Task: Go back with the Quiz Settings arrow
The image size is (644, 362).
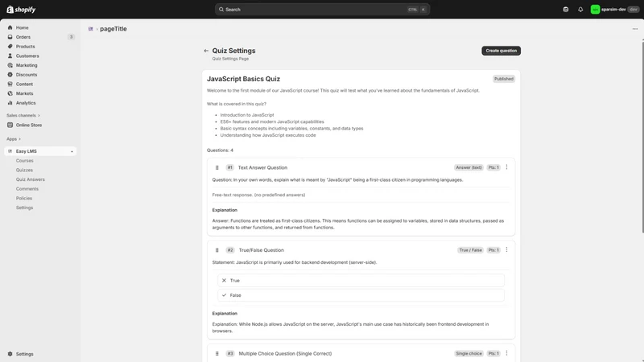Action: (206, 51)
